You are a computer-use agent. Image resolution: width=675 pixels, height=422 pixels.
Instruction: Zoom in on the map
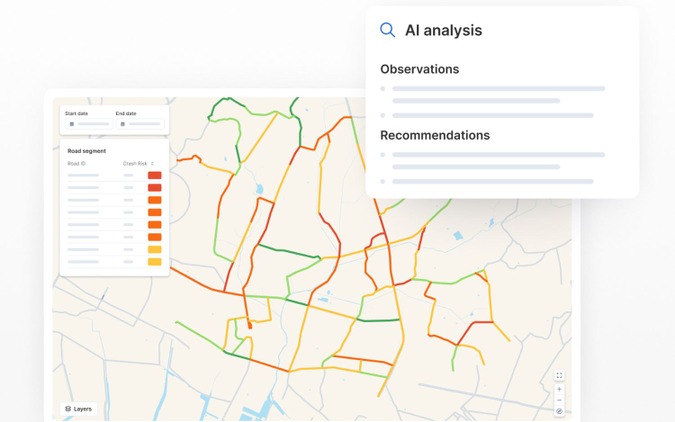click(559, 389)
